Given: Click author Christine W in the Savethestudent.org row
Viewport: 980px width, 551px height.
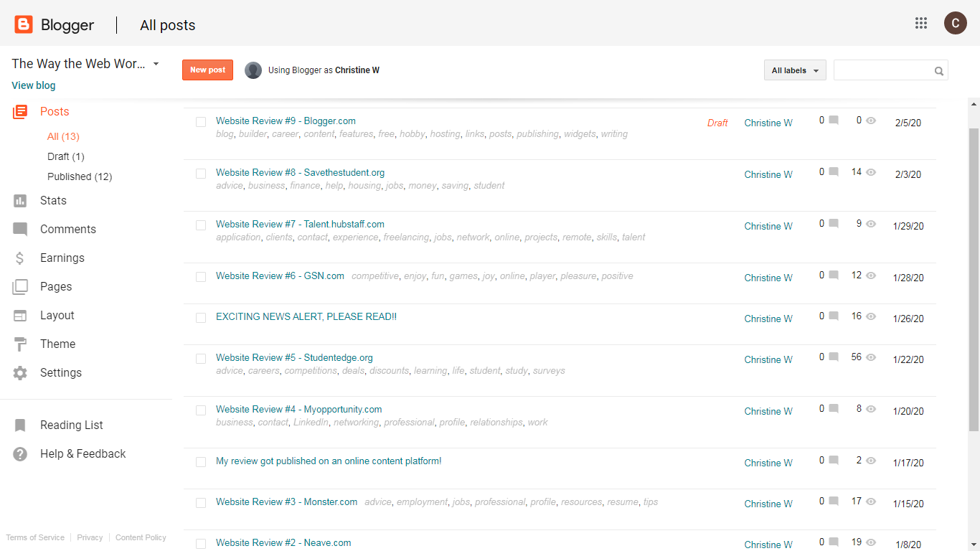Looking at the screenshot, I should pos(768,174).
